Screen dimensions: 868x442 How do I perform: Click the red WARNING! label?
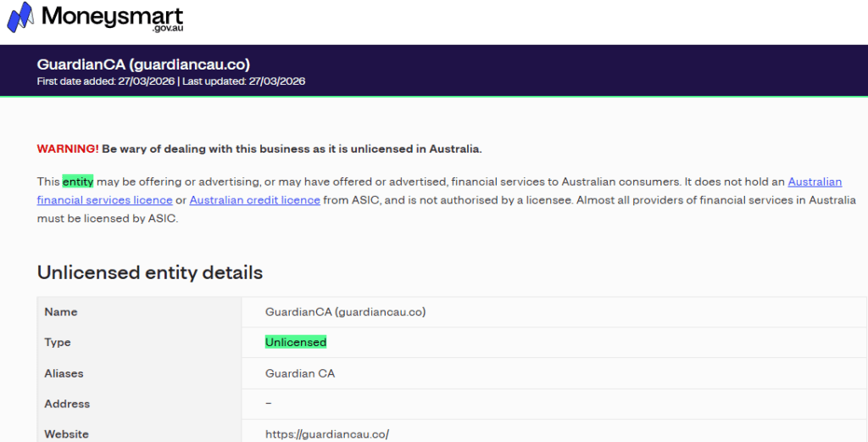(68, 149)
